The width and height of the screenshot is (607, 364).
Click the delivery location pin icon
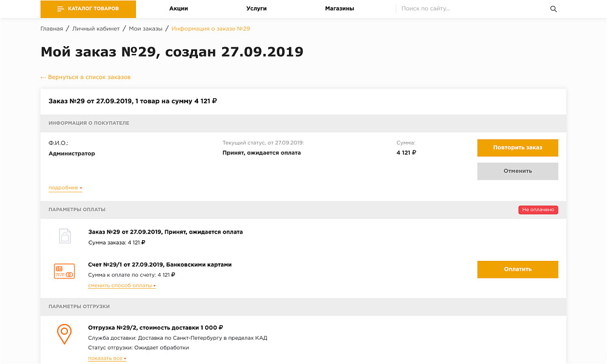(x=64, y=333)
